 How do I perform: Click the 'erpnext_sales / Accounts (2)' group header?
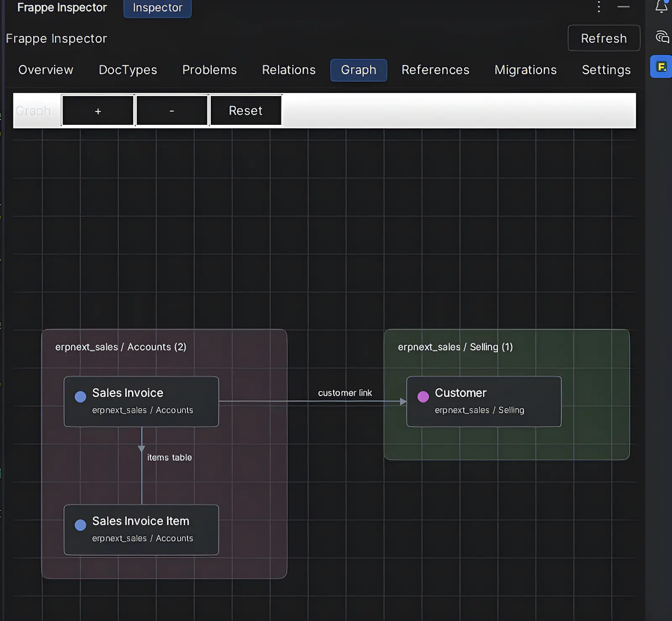121,347
